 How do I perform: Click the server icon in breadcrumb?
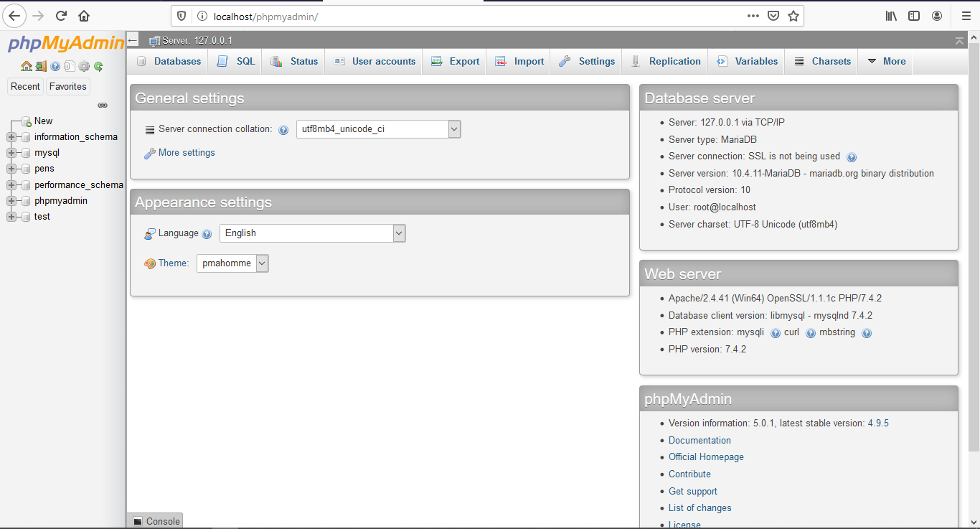point(154,41)
